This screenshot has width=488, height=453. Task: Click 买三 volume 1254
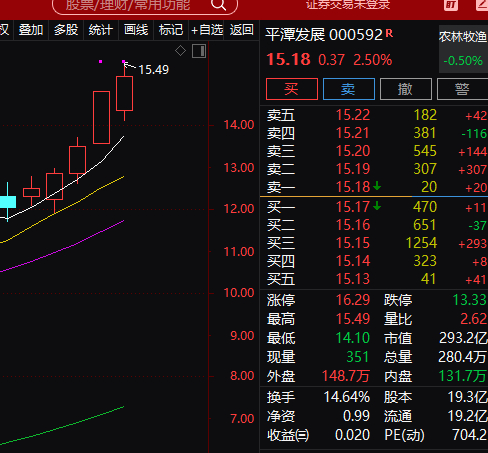click(x=421, y=243)
